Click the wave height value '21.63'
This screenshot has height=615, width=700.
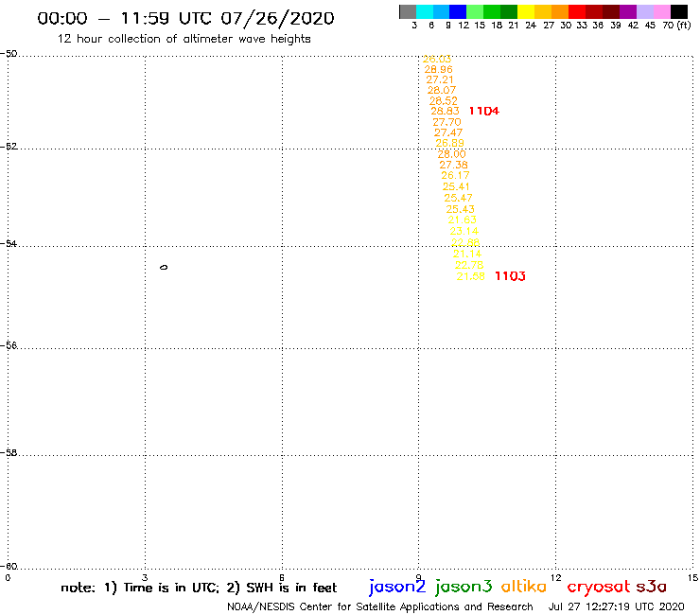point(462,220)
